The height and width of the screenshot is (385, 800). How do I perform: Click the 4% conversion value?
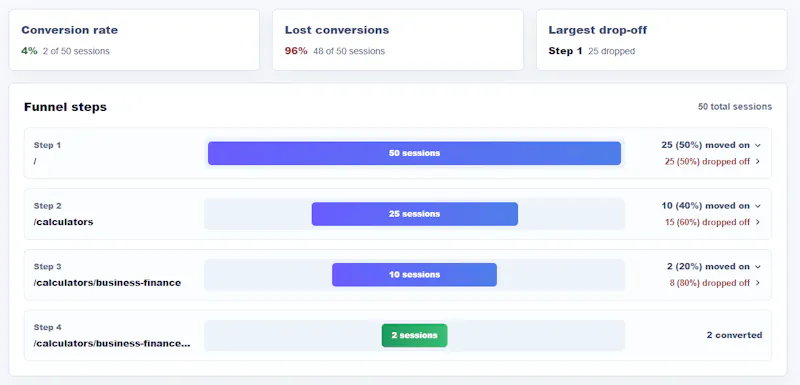[29, 51]
